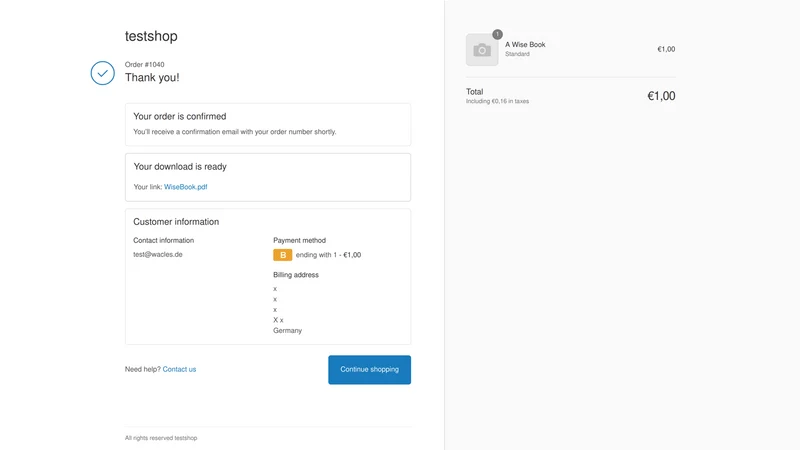The image size is (800, 450).
Task: Click the Contact us link
Action: tap(179, 369)
